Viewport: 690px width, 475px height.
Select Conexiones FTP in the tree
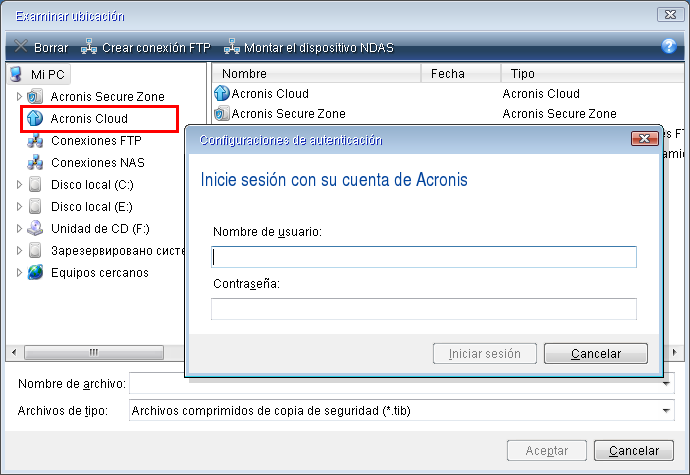pyautogui.click(x=96, y=140)
